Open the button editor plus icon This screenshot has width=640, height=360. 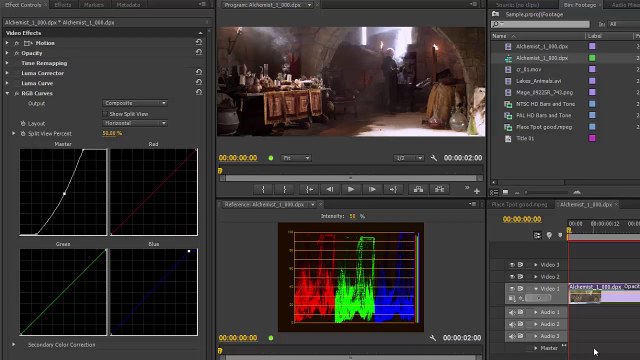[476, 191]
